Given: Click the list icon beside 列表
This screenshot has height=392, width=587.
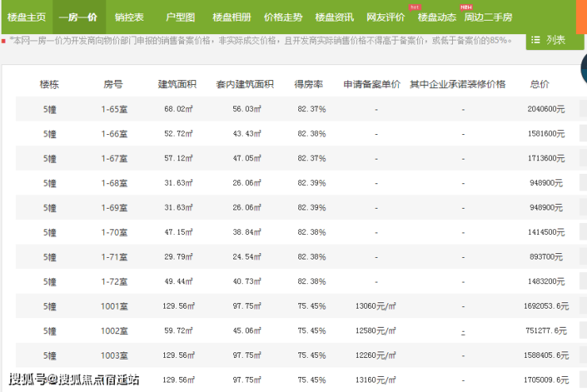Looking at the screenshot, I should [535, 40].
